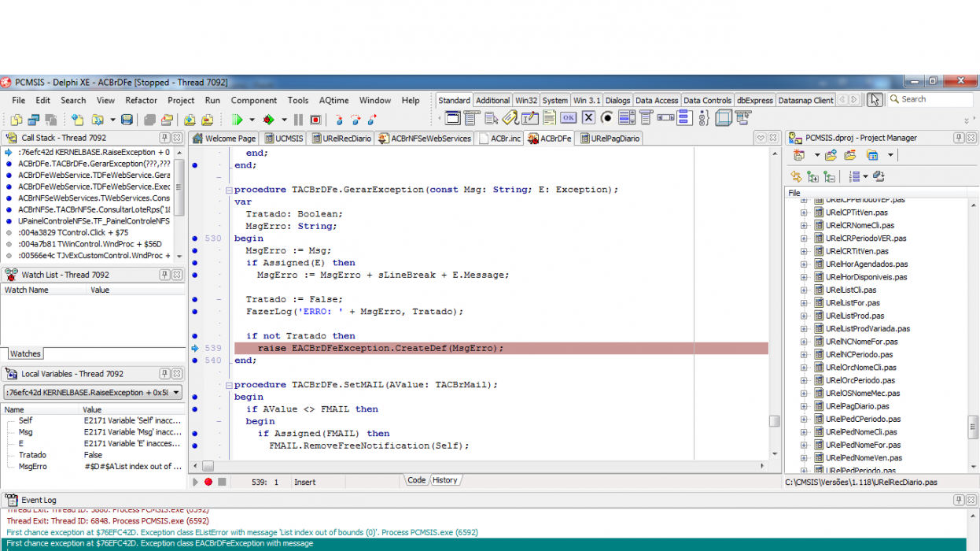
Task: Select the TPanel component icon
Action: (724, 118)
